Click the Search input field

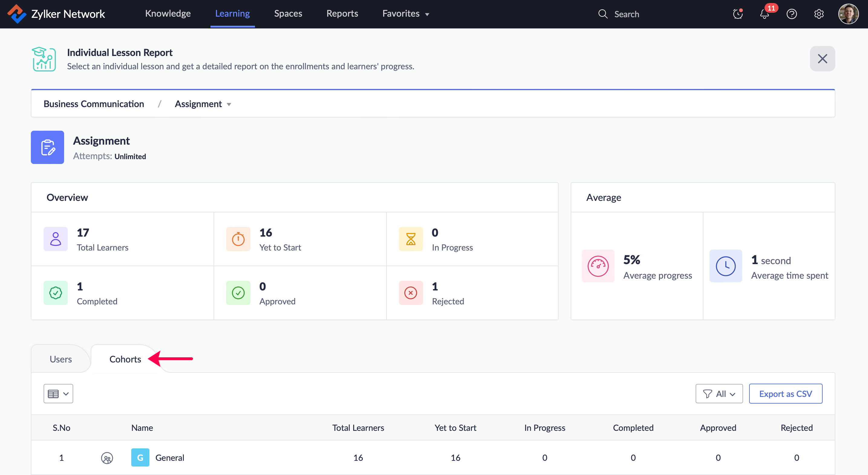(626, 14)
